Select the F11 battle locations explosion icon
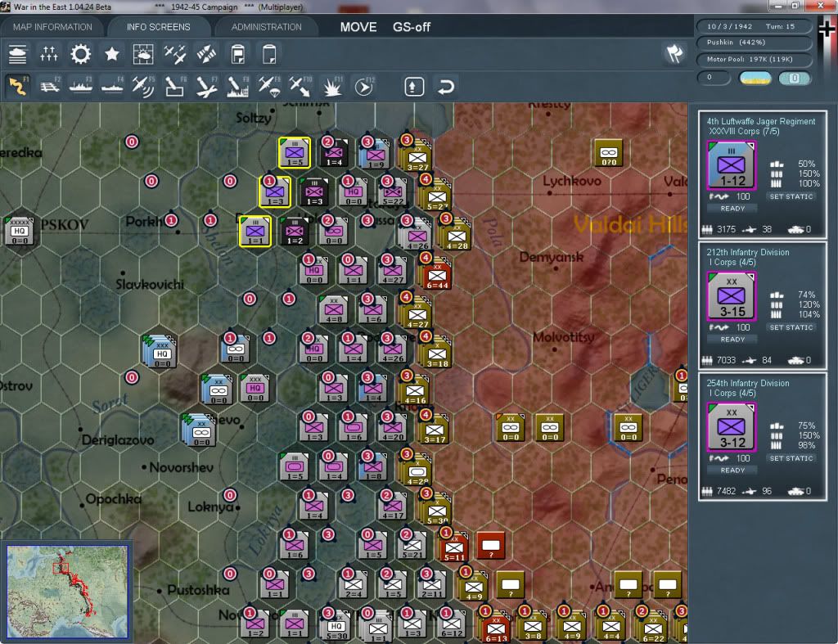The height and width of the screenshot is (644, 838). [332, 86]
